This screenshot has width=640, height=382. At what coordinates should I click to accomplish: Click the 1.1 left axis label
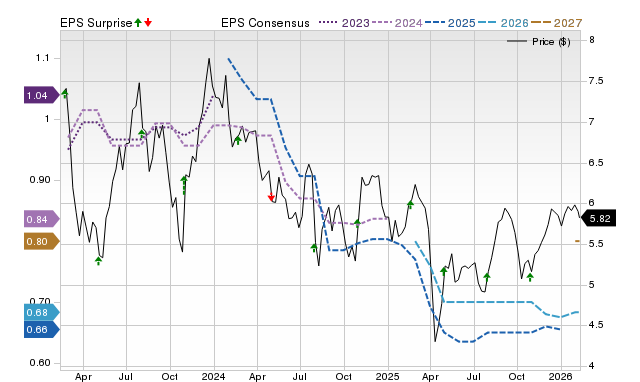point(42,58)
